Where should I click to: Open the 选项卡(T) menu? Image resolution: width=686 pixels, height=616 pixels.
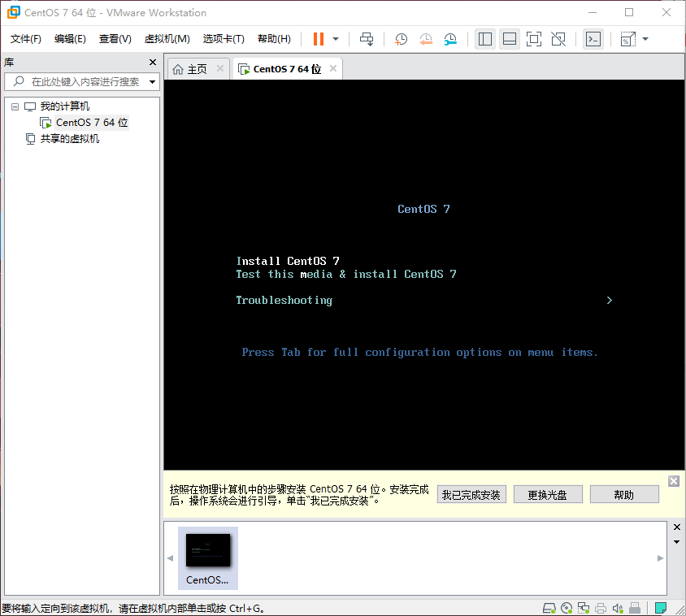pyautogui.click(x=224, y=39)
